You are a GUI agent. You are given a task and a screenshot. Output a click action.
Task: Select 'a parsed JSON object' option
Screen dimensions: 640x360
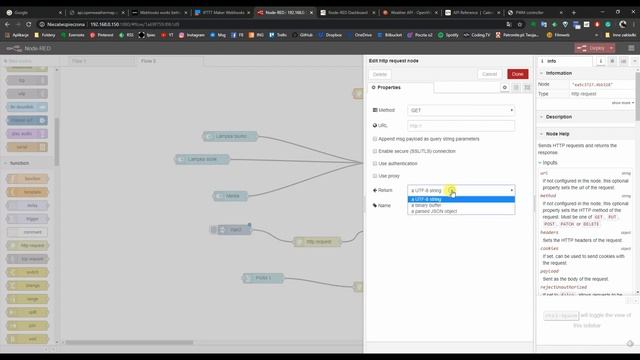[x=461, y=211]
